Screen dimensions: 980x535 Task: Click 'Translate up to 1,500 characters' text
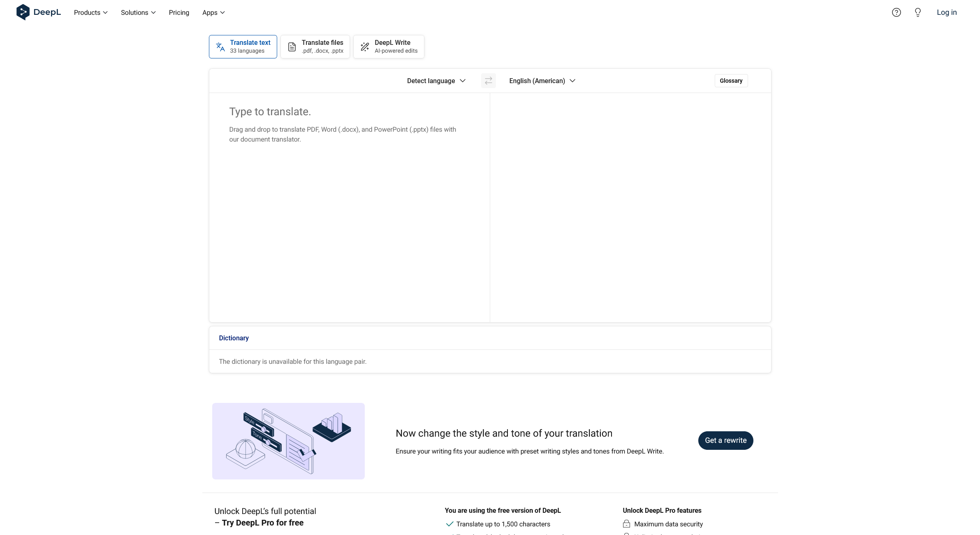(503, 524)
